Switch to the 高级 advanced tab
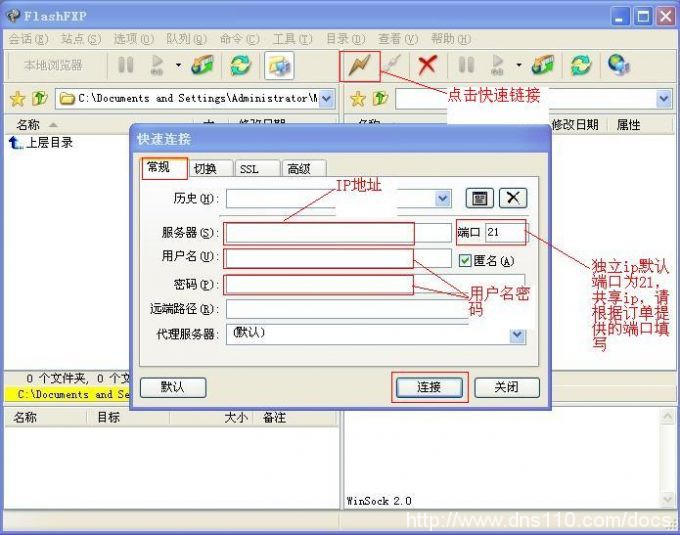680x535 pixels. pyautogui.click(x=299, y=169)
